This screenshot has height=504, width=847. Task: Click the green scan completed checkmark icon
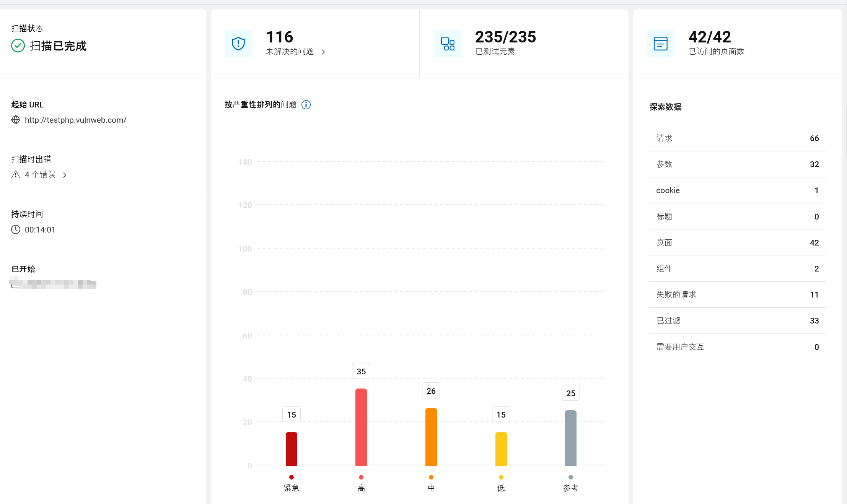point(18,46)
